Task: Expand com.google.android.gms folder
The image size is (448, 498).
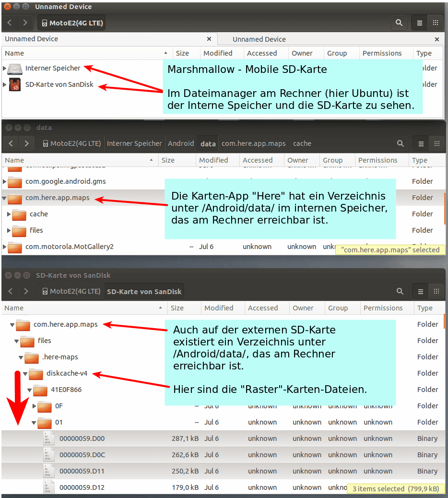Action: click(4, 181)
